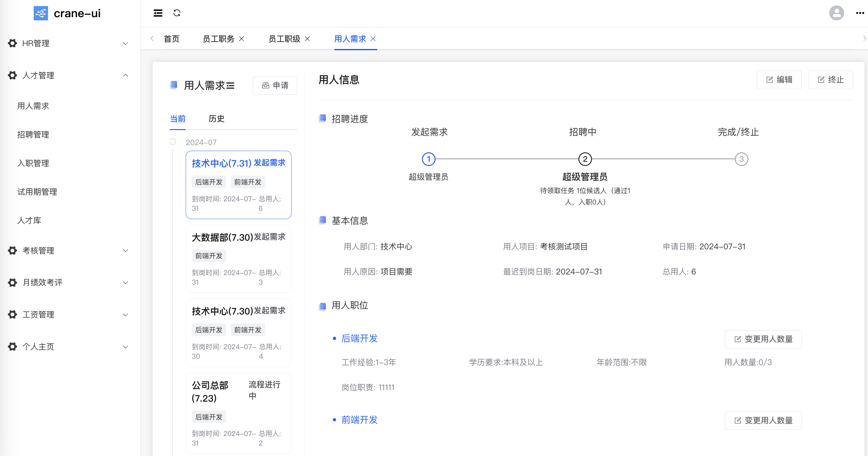Click the 2024-07 timeline node
868x456 pixels.
pyautogui.click(x=173, y=142)
